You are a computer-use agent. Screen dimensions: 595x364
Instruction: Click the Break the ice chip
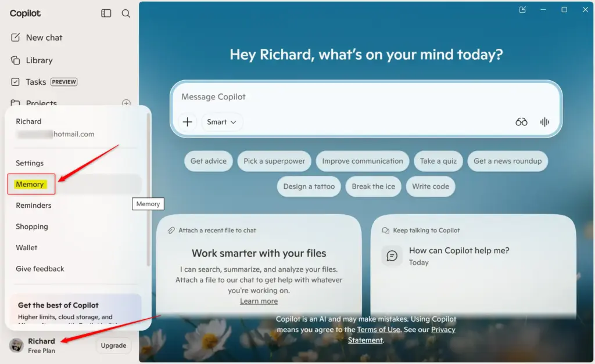tap(374, 186)
